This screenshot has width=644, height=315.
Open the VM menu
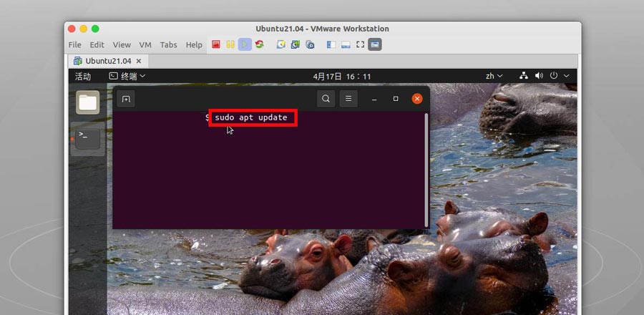[x=145, y=45]
